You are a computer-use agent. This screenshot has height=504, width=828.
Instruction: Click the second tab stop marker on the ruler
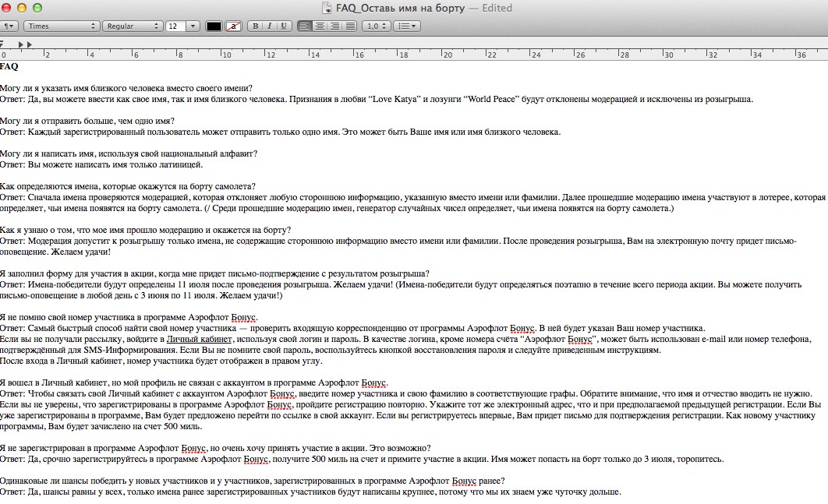click(x=30, y=45)
